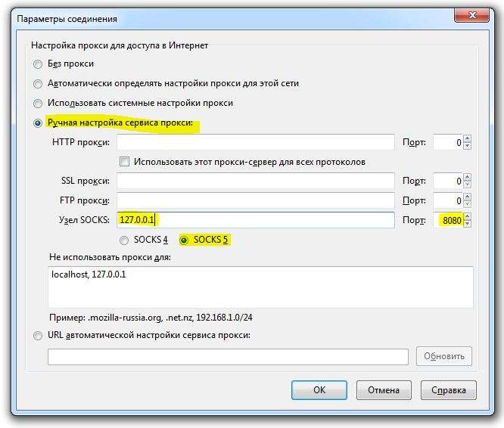The width and height of the screenshot is (504, 428).
Task: Click the HTTP proxy port field
Action: 448,142
